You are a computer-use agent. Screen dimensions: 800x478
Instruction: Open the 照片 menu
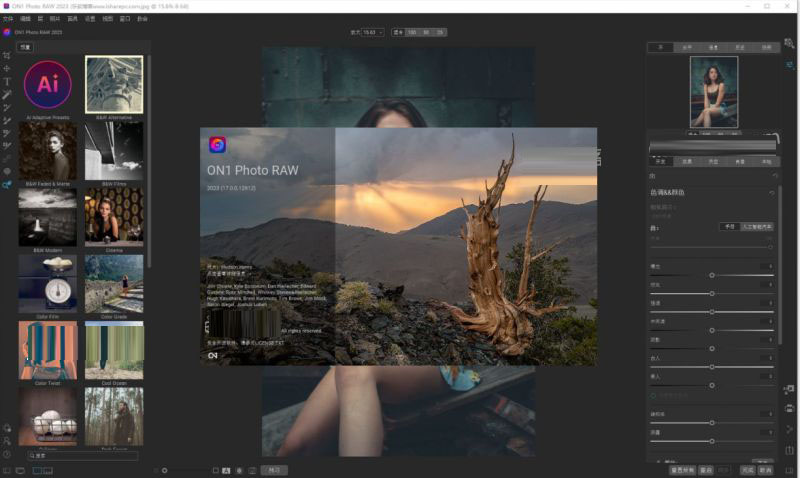[55, 19]
